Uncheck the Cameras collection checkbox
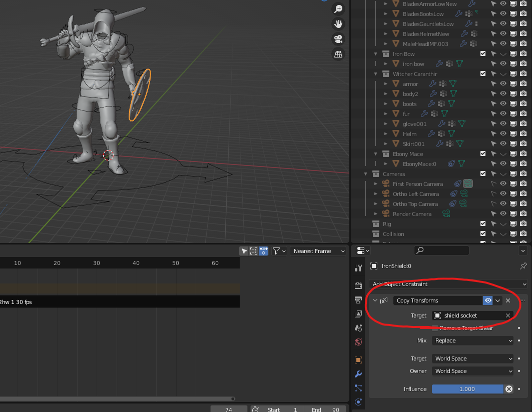This screenshot has width=532, height=412. pos(483,173)
